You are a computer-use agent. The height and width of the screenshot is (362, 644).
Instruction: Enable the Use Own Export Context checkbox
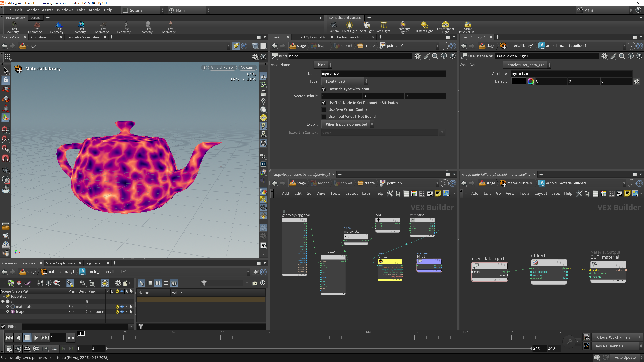click(x=324, y=110)
